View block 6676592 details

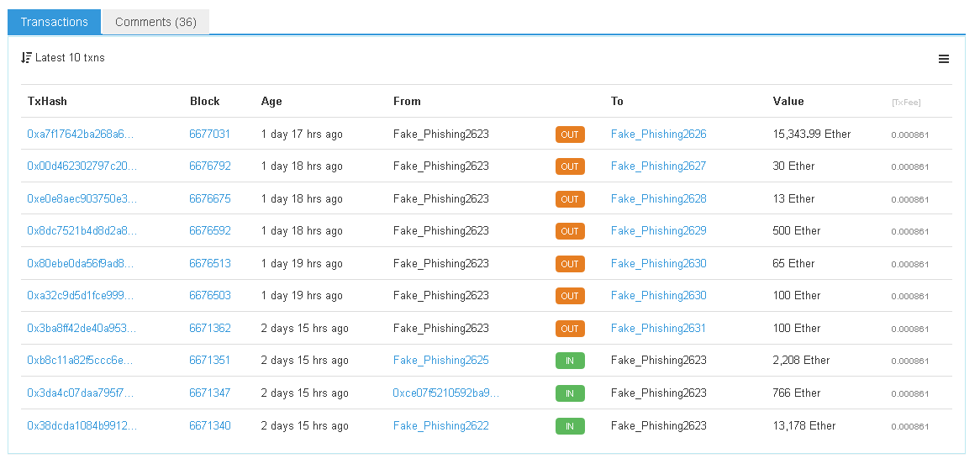click(210, 231)
